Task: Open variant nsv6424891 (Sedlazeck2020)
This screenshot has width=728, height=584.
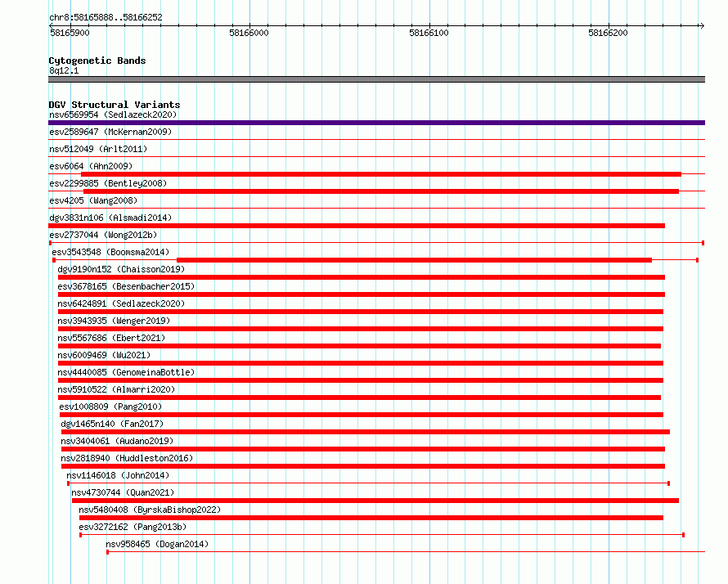Action: tap(121, 303)
